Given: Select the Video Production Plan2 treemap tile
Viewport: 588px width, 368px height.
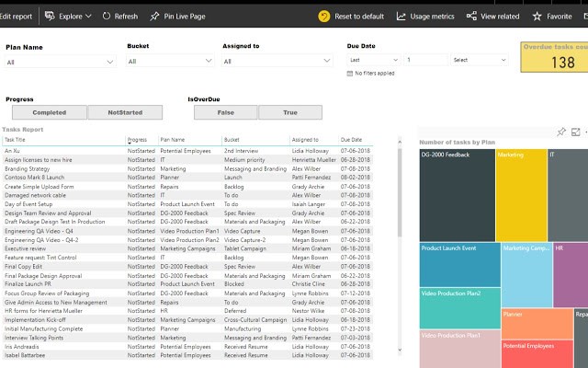Looking at the screenshot, I should click(459, 308).
